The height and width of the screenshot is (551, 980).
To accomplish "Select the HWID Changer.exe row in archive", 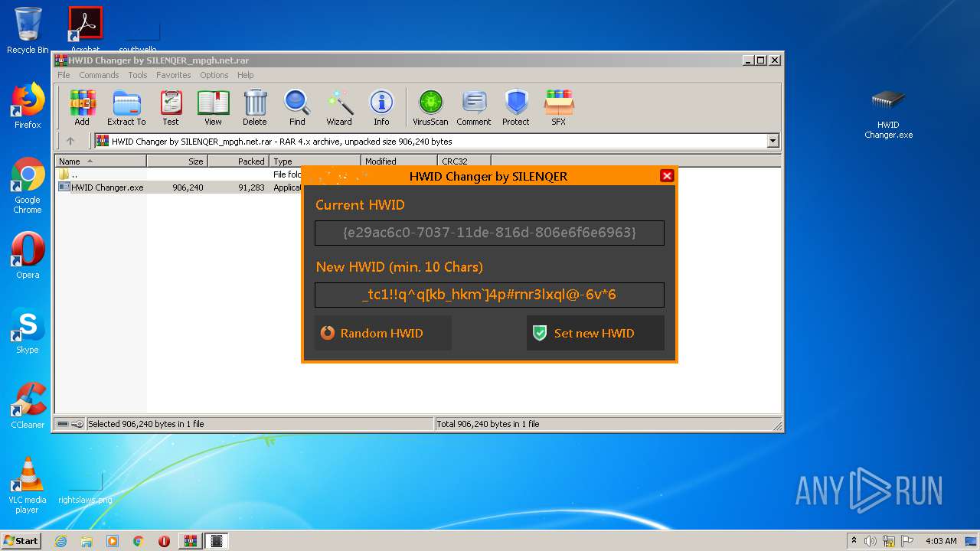I will point(178,187).
